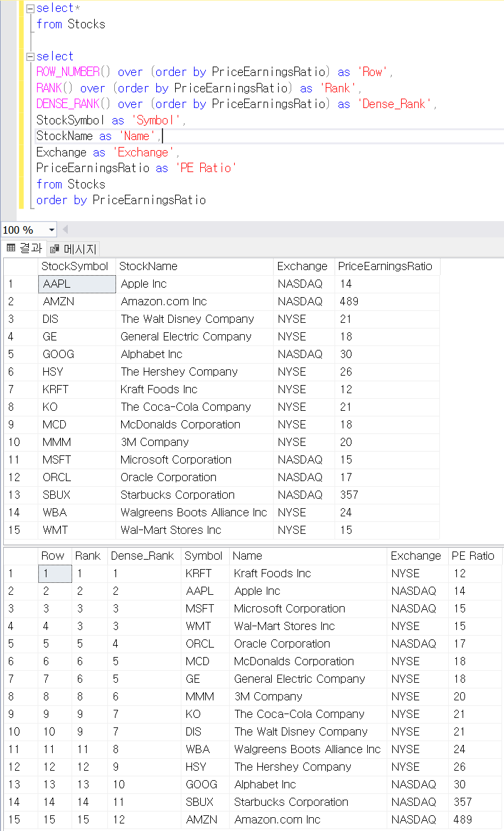The image size is (504, 831).
Task: Select the Row column header
Action: pos(55,556)
